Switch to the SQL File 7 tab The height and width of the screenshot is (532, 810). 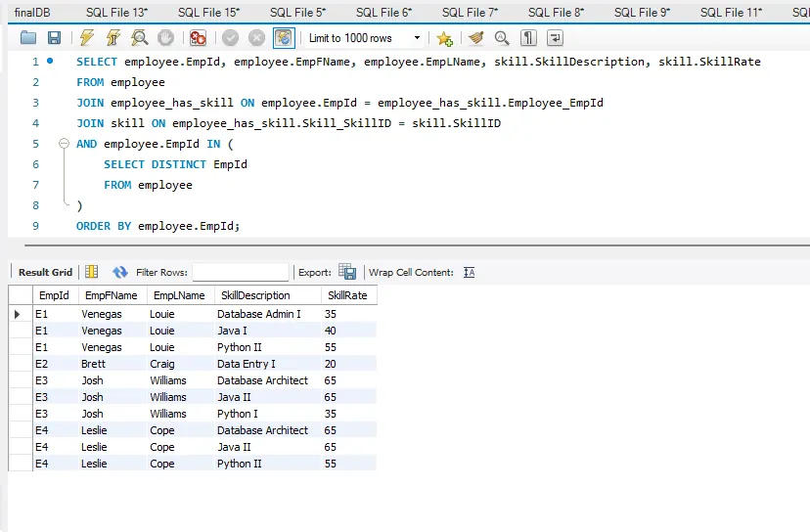(x=470, y=13)
